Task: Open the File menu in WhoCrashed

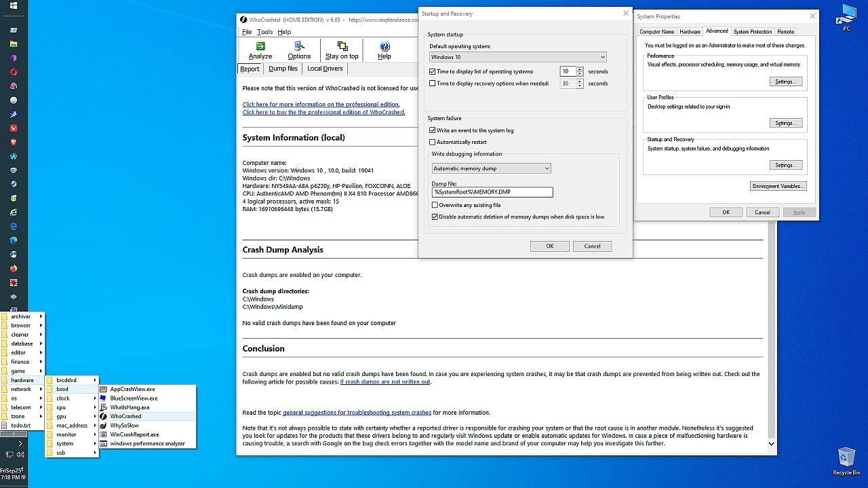Action: point(247,32)
